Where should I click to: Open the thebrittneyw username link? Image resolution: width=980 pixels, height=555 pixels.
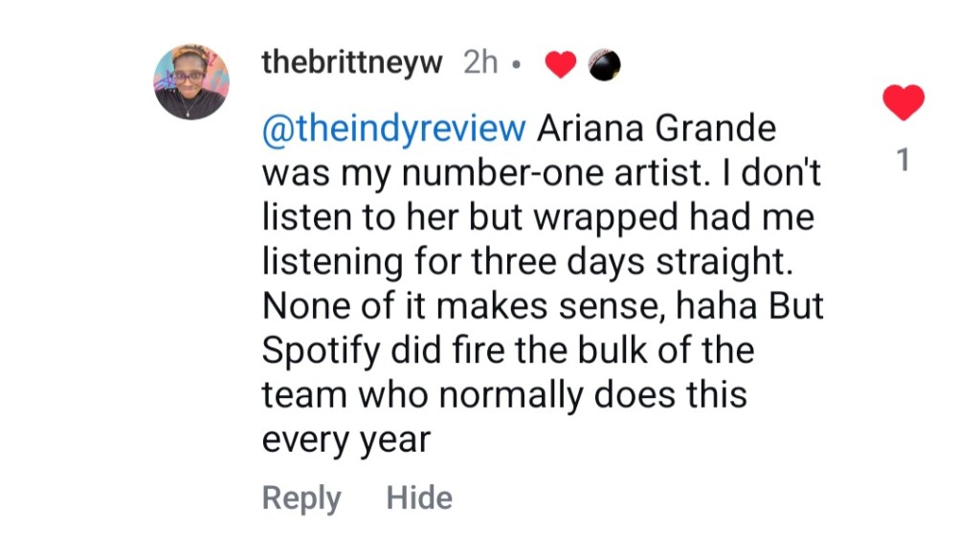click(352, 63)
